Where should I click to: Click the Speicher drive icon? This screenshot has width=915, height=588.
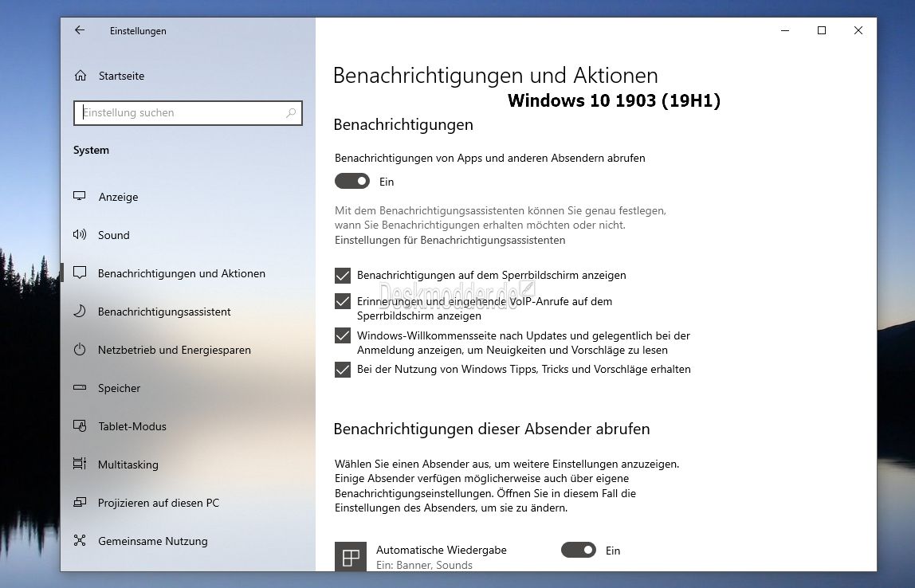(x=80, y=387)
